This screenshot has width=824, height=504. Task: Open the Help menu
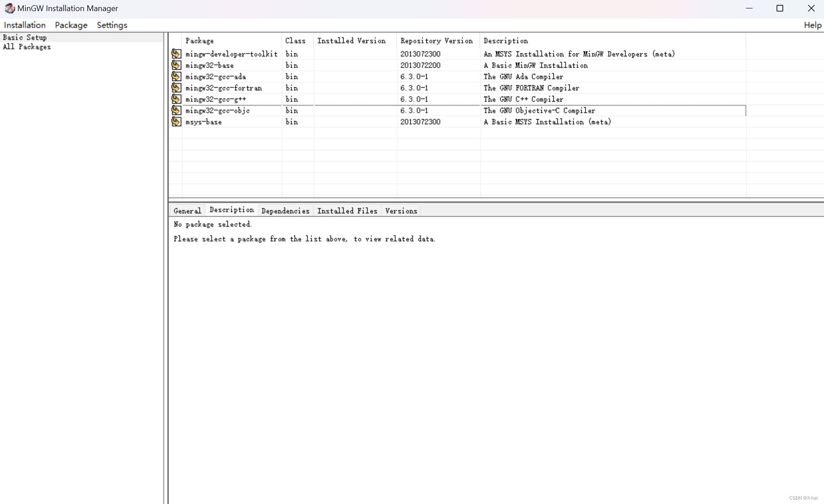pyautogui.click(x=812, y=25)
